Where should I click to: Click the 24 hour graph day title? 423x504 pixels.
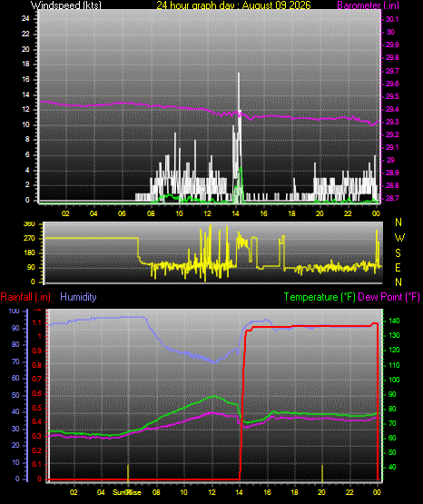[234, 5]
